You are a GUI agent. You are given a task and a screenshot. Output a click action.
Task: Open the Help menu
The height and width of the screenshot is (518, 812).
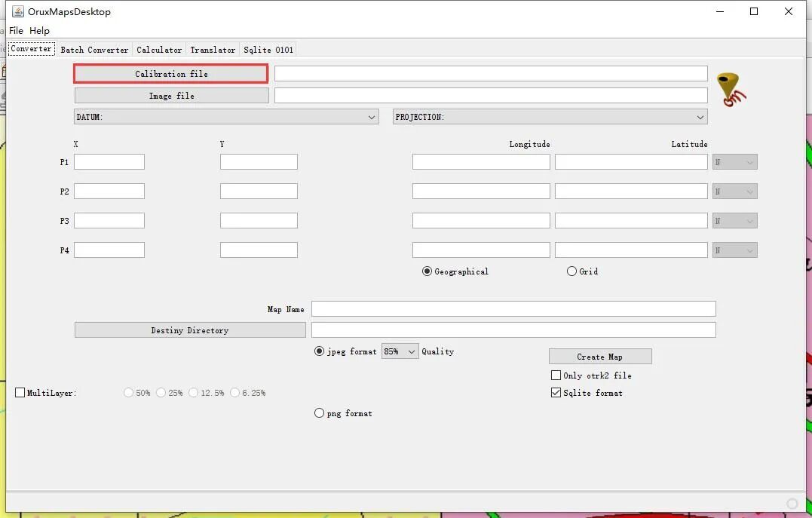(x=39, y=31)
